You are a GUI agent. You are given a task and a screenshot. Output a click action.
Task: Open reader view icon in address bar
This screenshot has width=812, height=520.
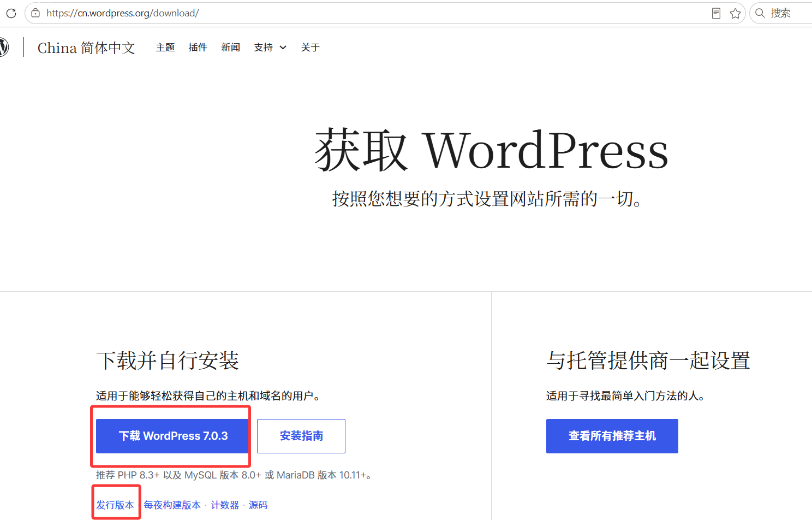717,14
